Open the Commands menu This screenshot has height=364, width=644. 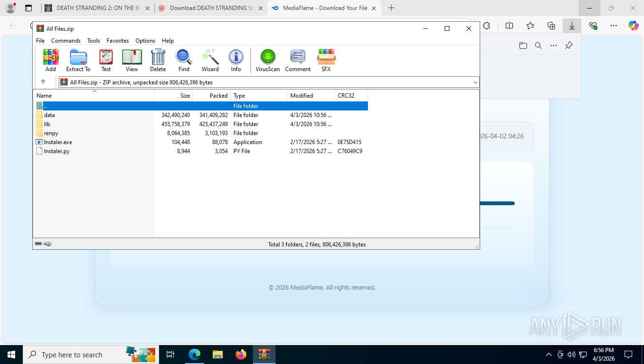pos(66,41)
